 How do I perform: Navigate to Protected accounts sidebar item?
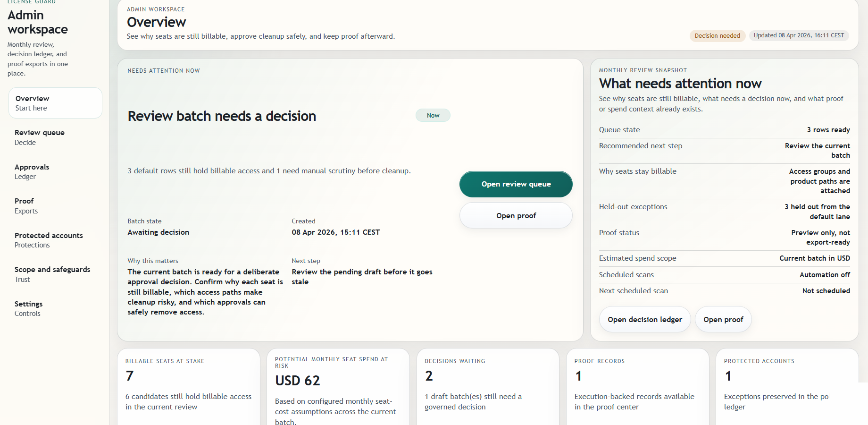pos(49,240)
